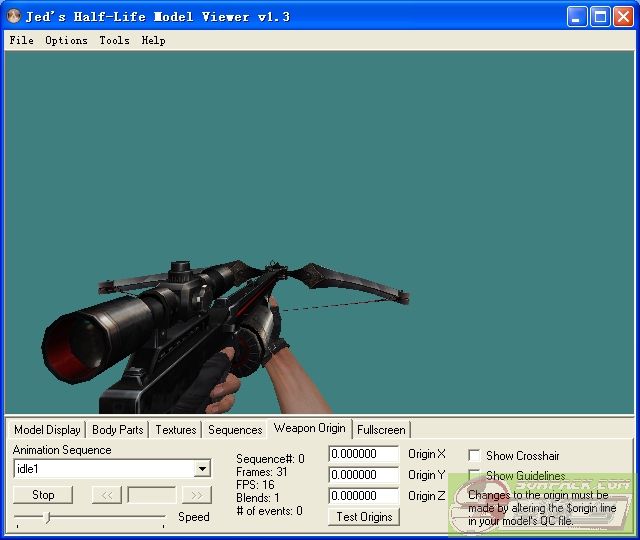Expand the Animation Sequence dropdown

[x=202, y=469]
